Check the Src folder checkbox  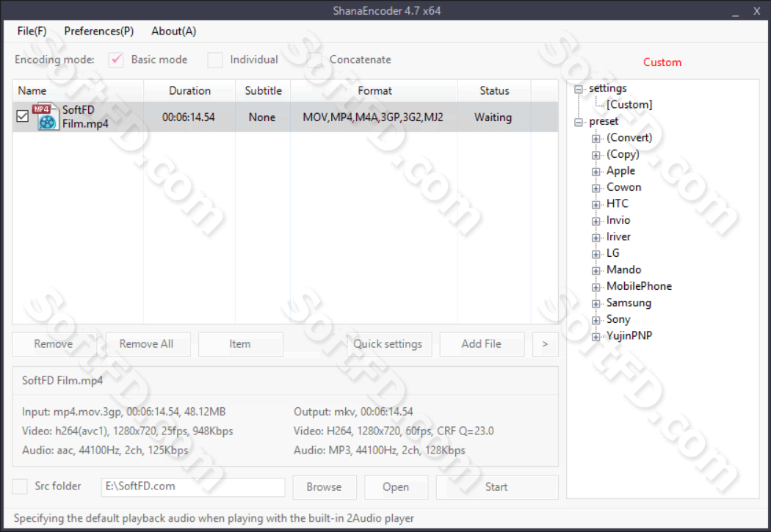pos(20,487)
